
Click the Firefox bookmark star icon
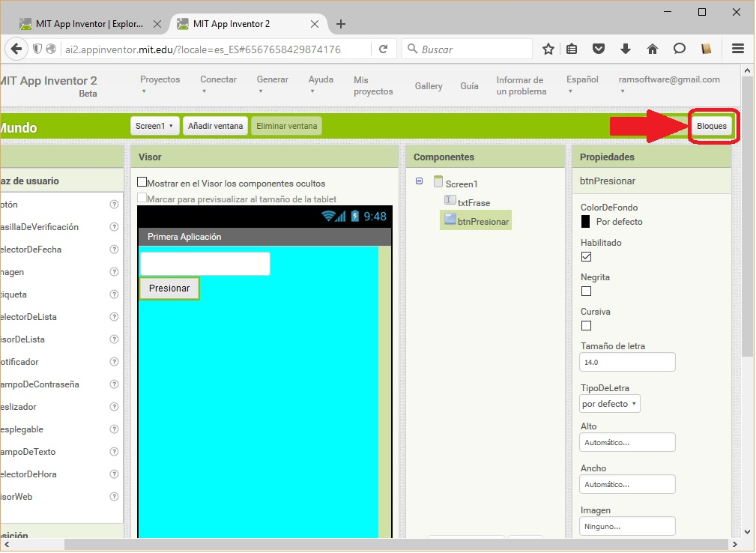pos(548,49)
